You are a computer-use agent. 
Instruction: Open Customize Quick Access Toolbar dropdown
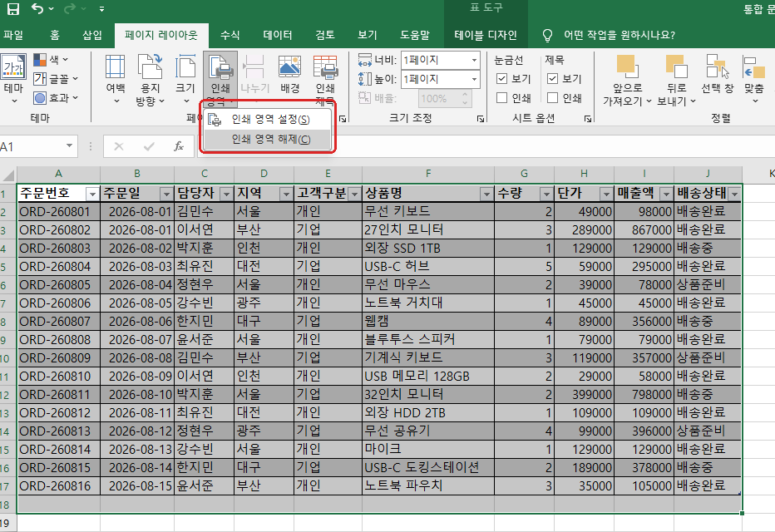tap(101, 9)
